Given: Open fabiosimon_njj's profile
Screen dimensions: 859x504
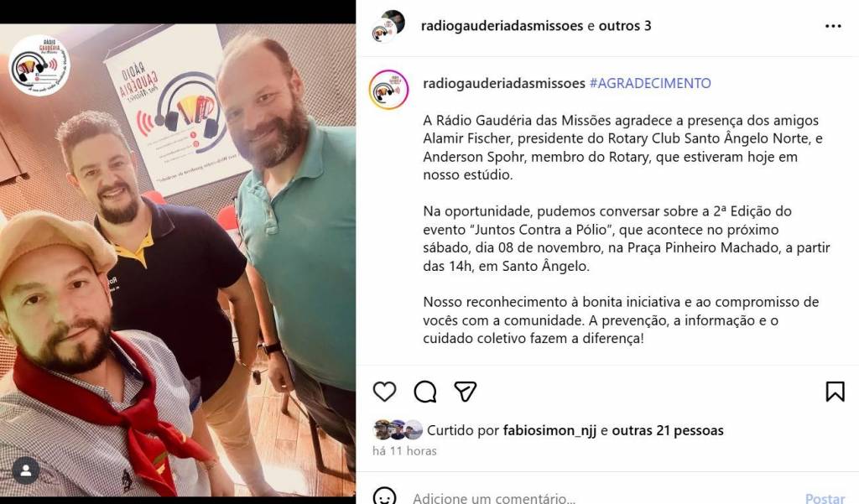Looking at the screenshot, I should [x=549, y=430].
